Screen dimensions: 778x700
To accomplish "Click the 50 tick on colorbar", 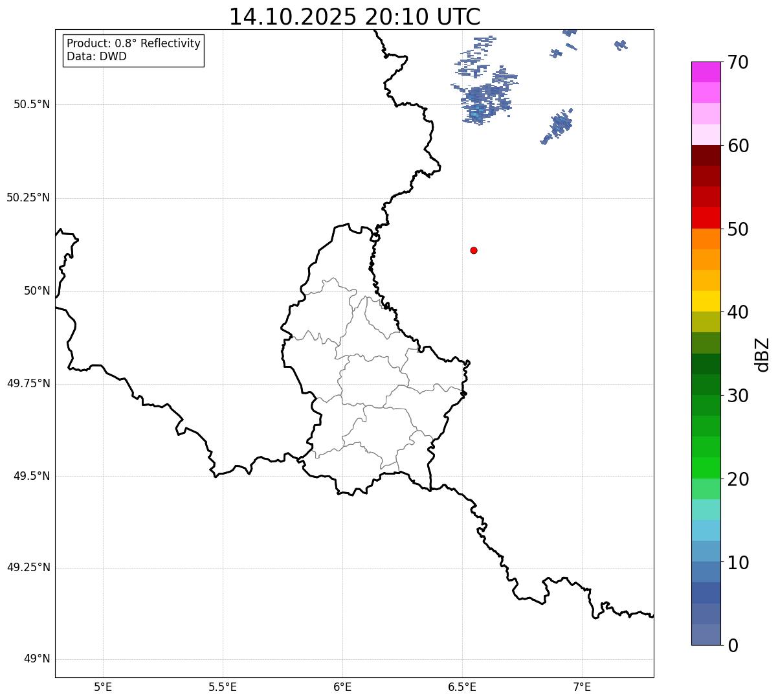I will point(738,229).
